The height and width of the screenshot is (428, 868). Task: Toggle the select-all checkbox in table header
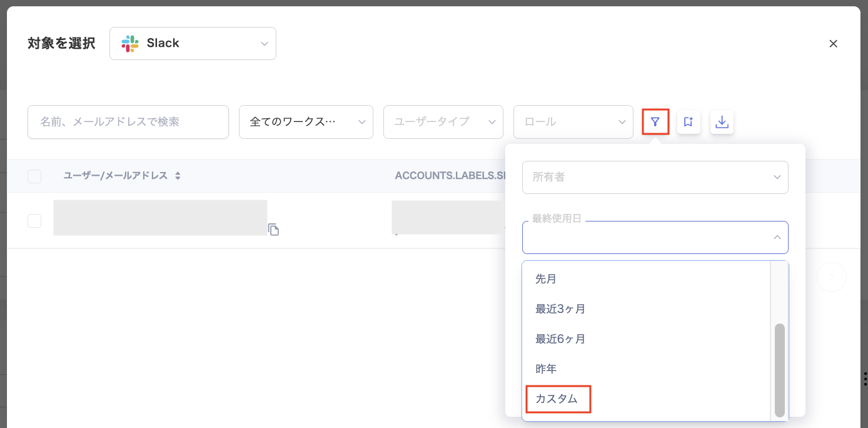click(x=34, y=176)
